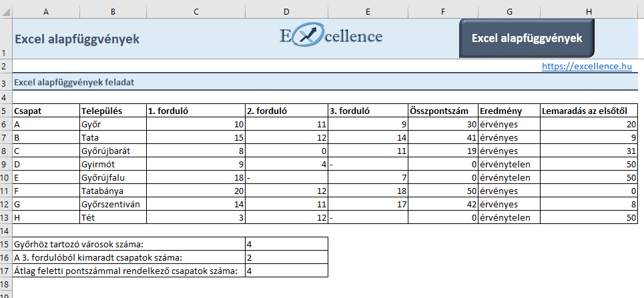Select column A header
The image size is (644, 298).
46,12
